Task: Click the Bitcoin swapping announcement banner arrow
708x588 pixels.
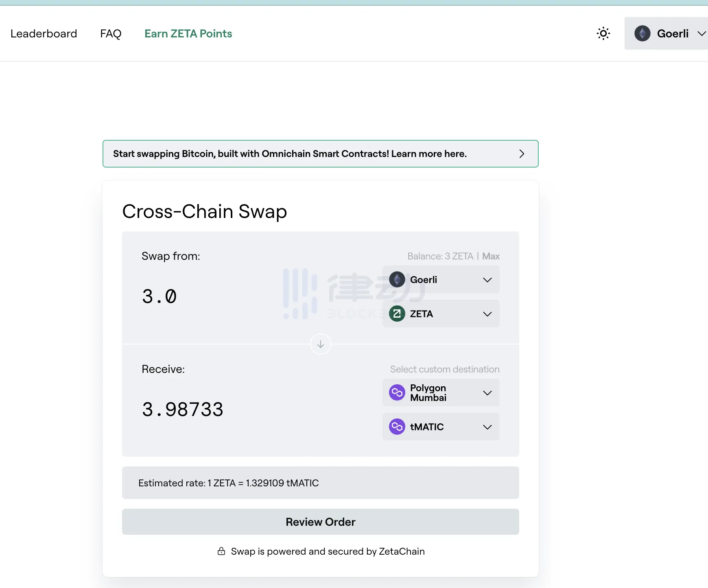Action: click(x=521, y=154)
